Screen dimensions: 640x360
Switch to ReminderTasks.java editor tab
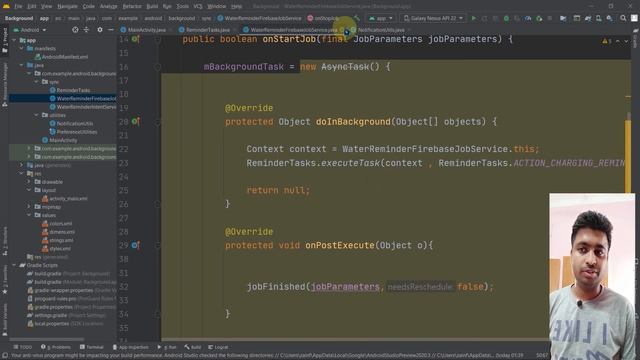coord(207,30)
